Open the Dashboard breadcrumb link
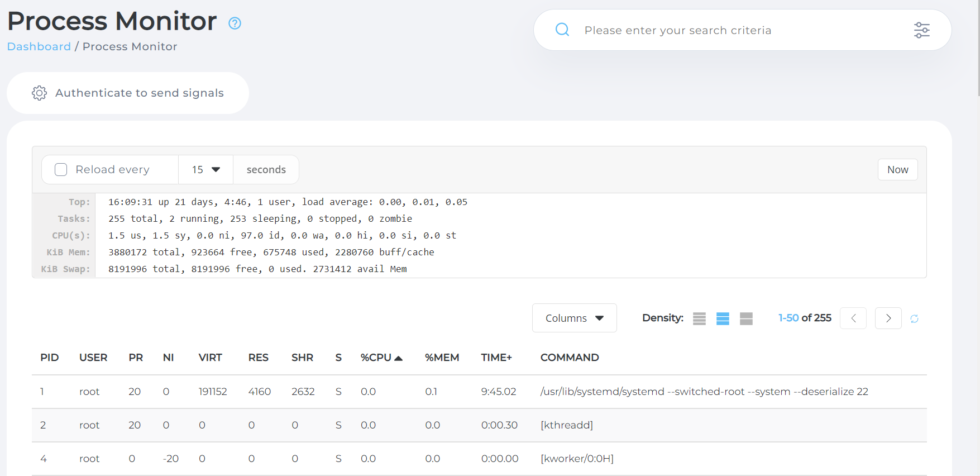The image size is (980, 476). 39,46
